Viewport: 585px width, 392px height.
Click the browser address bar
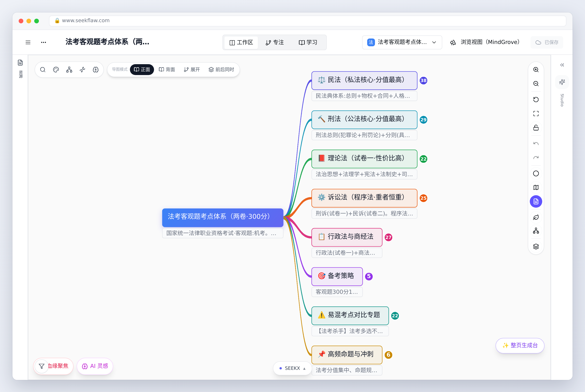pyautogui.click(x=307, y=21)
